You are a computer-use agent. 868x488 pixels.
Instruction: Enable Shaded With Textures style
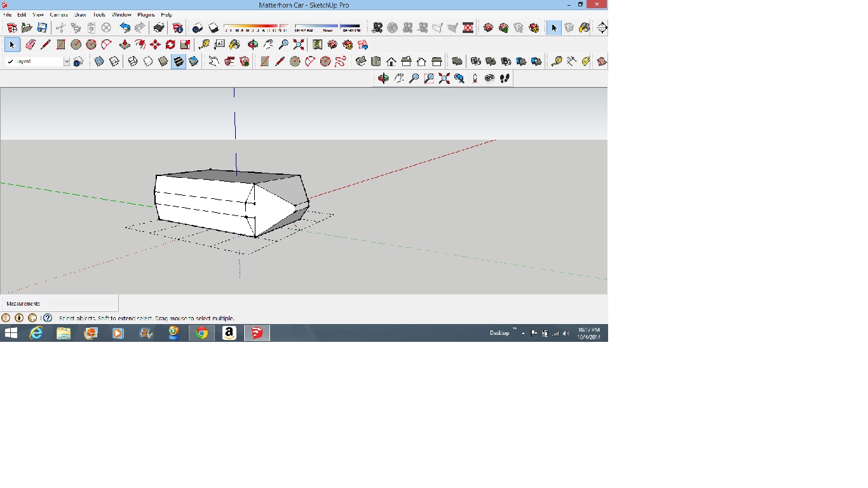coord(179,62)
